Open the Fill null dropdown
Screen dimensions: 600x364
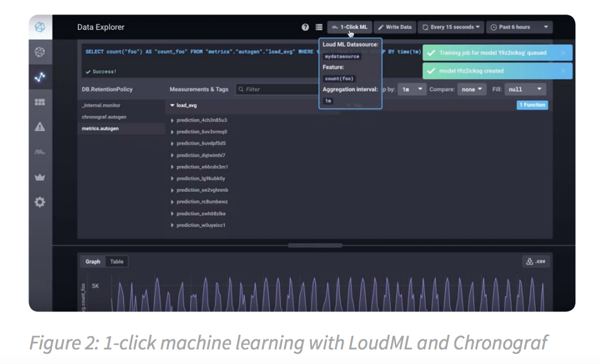point(525,89)
